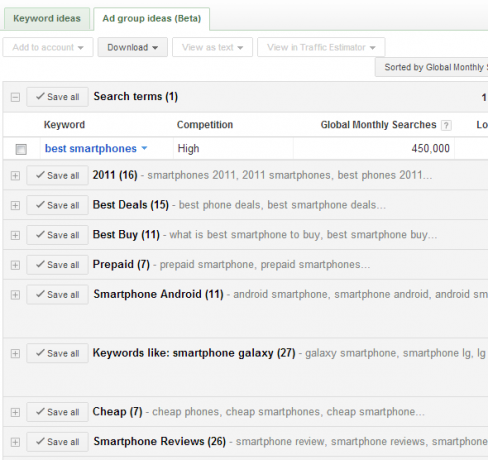Check the best smartphones keyword checkbox

point(21,149)
